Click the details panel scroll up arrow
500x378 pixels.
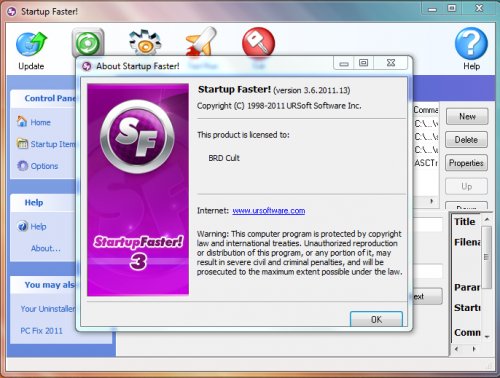(x=487, y=219)
